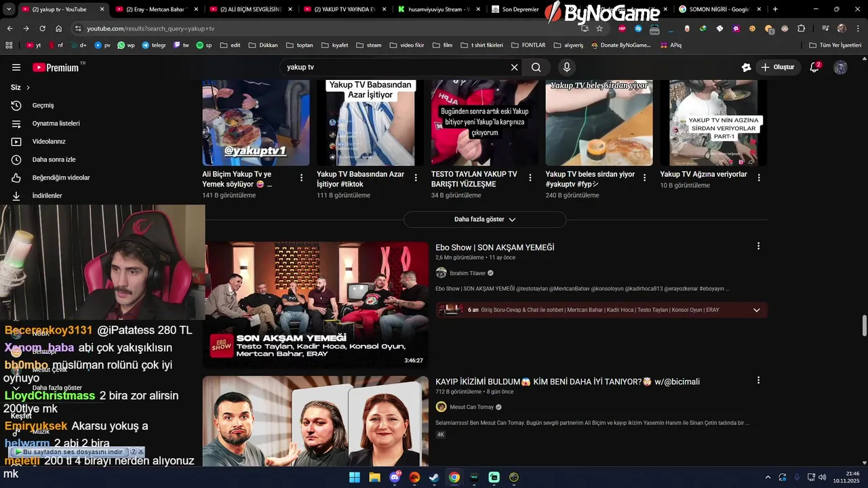Open İndirilenler in the sidebar

[x=47, y=196]
